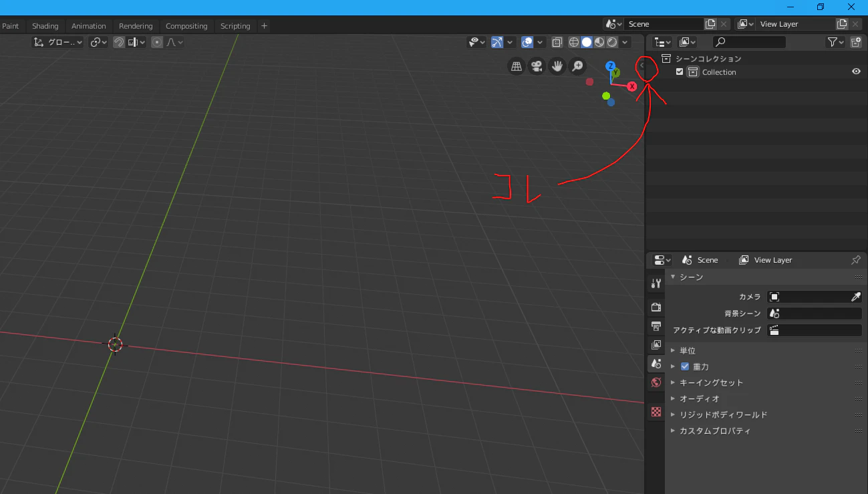The height and width of the screenshot is (494, 868).
Task: Open the Scripting workspace tab
Action: tap(235, 26)
